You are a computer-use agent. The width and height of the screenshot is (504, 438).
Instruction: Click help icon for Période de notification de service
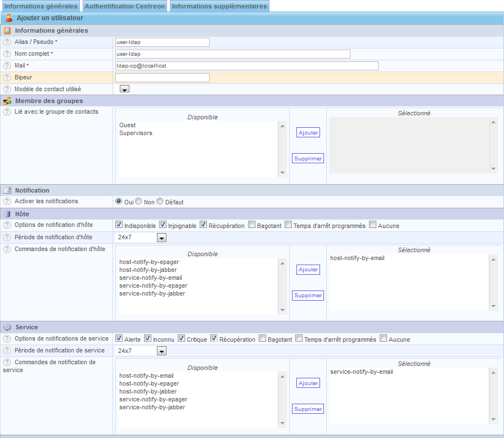coord(7,351)
